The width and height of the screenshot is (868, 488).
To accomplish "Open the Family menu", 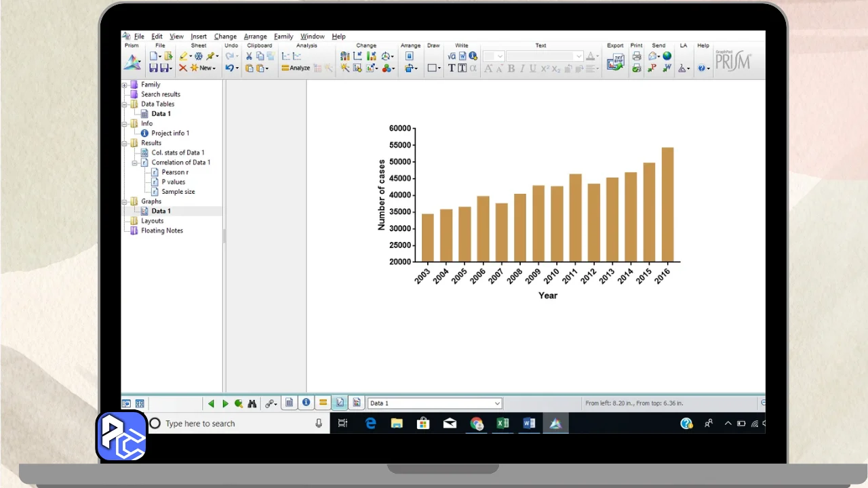I will 283,37.
